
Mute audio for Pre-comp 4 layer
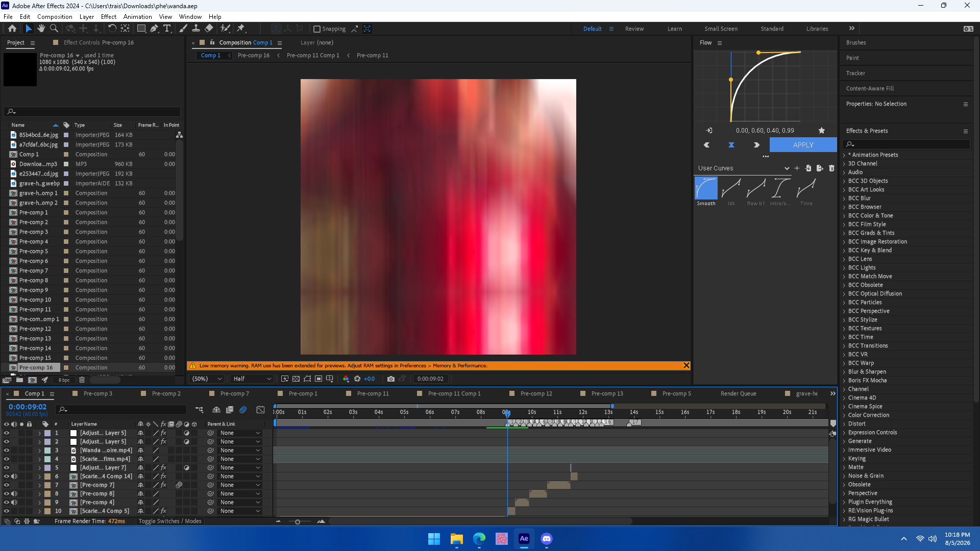coord(14,502)
